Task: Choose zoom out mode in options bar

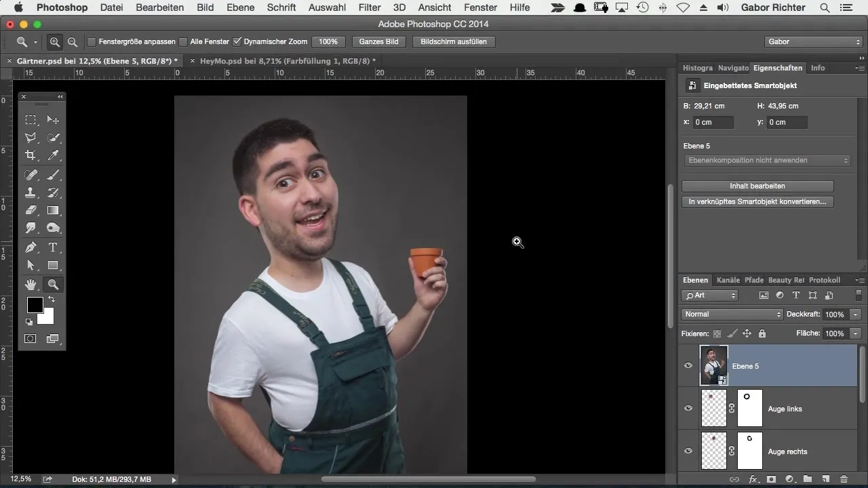Action: pyautogui.click(x=73, y=41)
